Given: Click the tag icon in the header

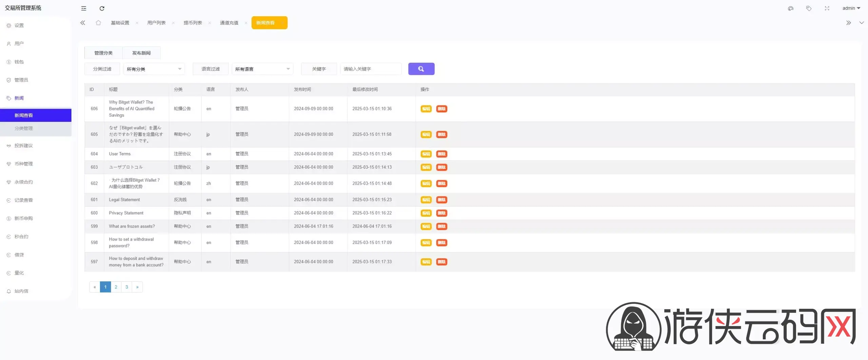Looking at the screenshot, I should 809,8.
